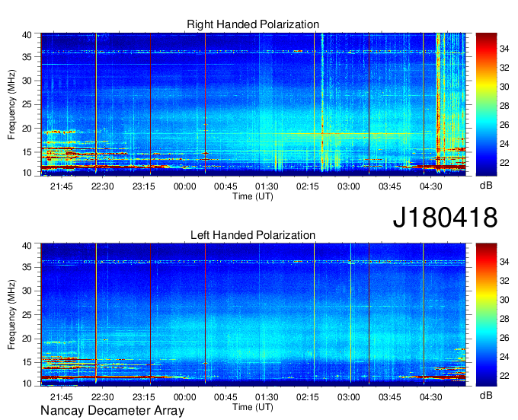Click the 22 value on Right Handed color bar

pyautogui.click(x=504, y=163)
